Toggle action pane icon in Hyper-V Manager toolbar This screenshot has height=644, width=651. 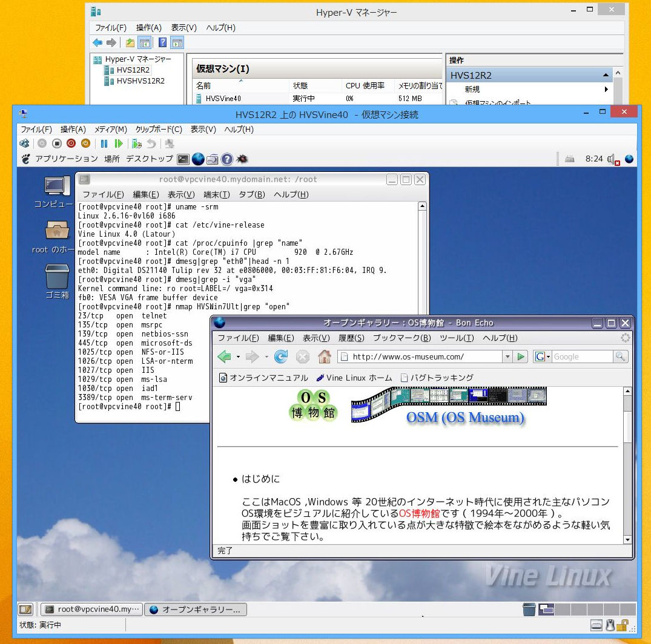[177, 43]
